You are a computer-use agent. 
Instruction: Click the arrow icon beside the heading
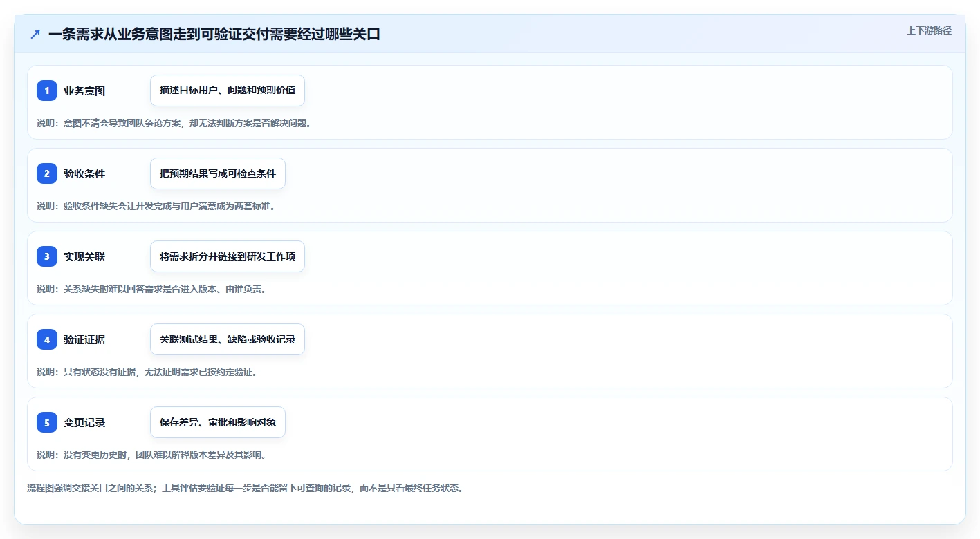pos(35,34)
